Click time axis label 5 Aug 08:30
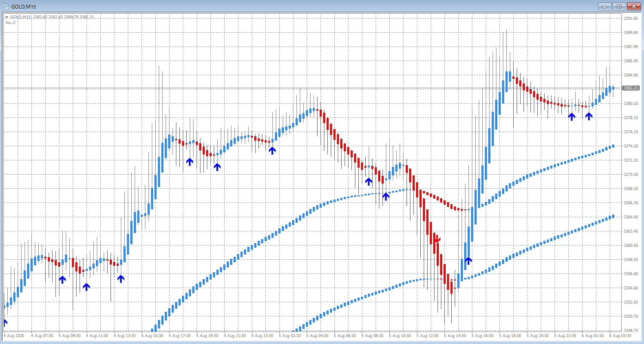Viewport: 644px width, 344px height. (372, 336)
